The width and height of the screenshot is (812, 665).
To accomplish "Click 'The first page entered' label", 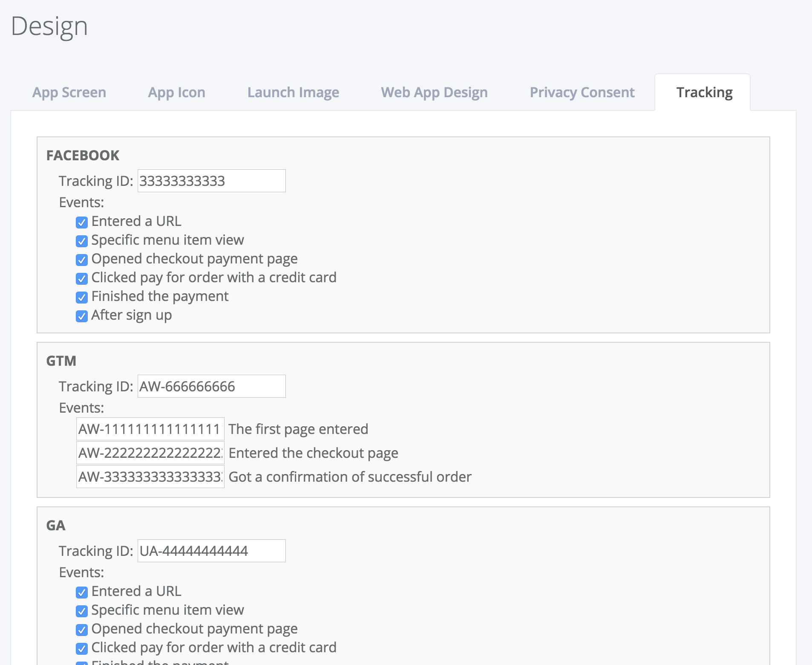I will click(298, 429).
